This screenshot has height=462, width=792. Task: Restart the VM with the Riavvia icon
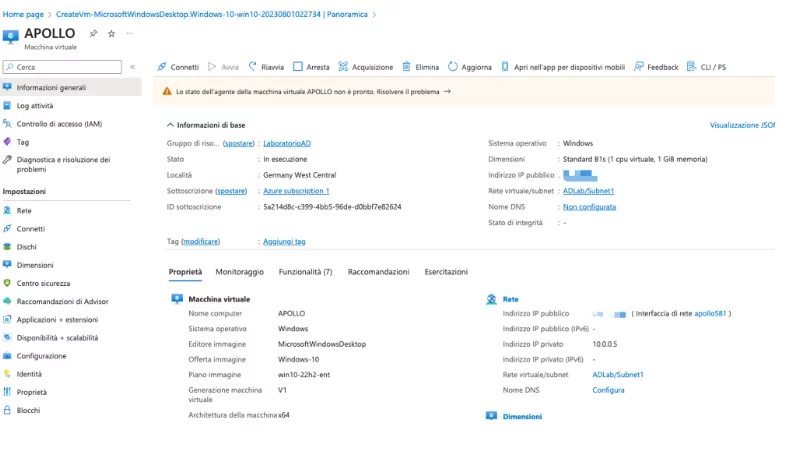pos(253,67)
